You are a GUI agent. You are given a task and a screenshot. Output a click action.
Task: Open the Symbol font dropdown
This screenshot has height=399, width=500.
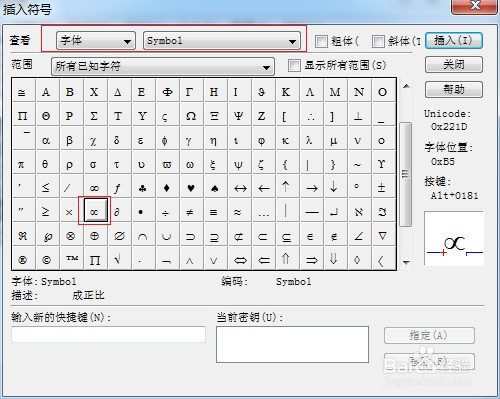(x=222, y=41)
